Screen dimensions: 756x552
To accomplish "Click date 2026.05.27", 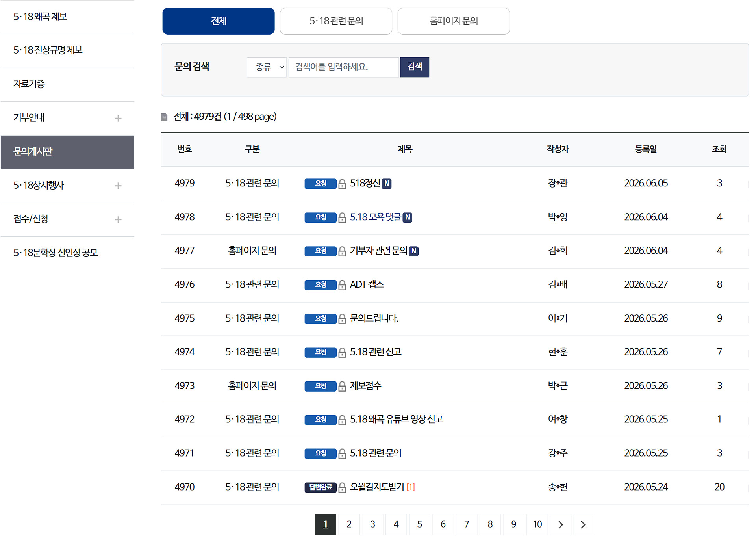I will [646, 284].
